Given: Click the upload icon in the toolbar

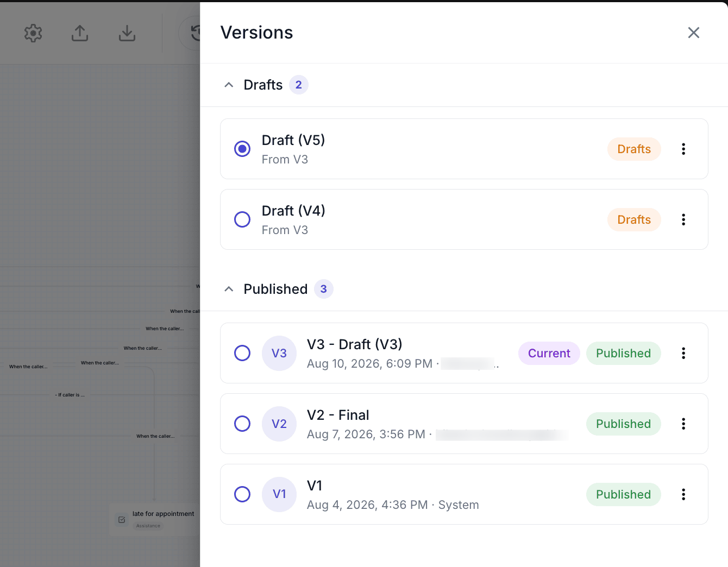Looking at the screenshot, I should [80, 33].
